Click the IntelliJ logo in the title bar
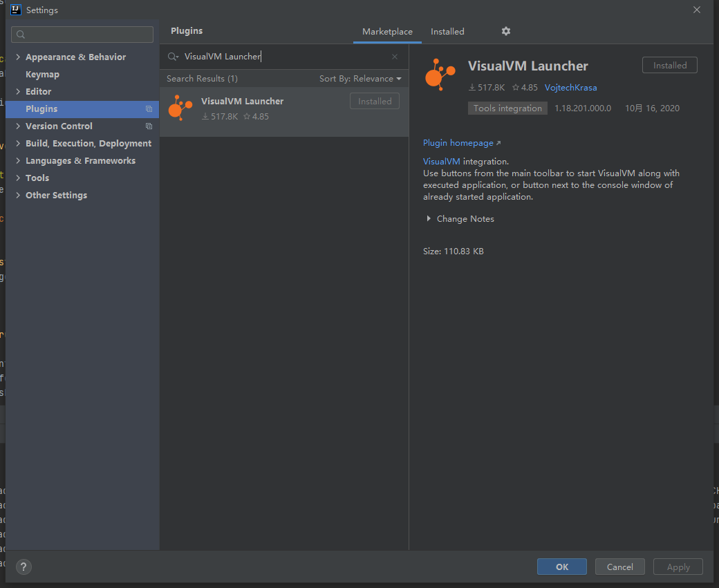This screenshot has height=588, width=719. [x=15, y=10]
